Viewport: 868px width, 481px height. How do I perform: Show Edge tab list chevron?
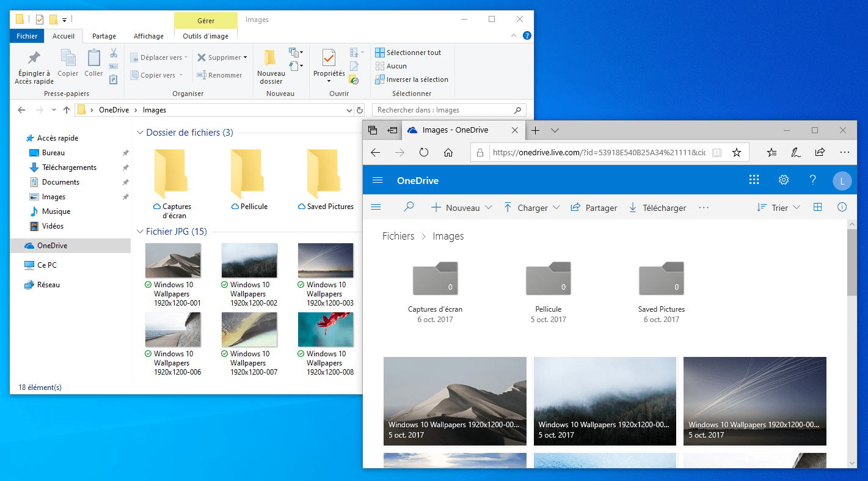click(555, 130)
